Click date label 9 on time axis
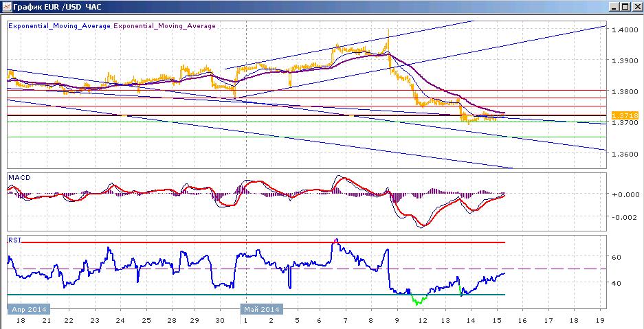The width and height of the screenshot is (644, 329). [397, 320]
